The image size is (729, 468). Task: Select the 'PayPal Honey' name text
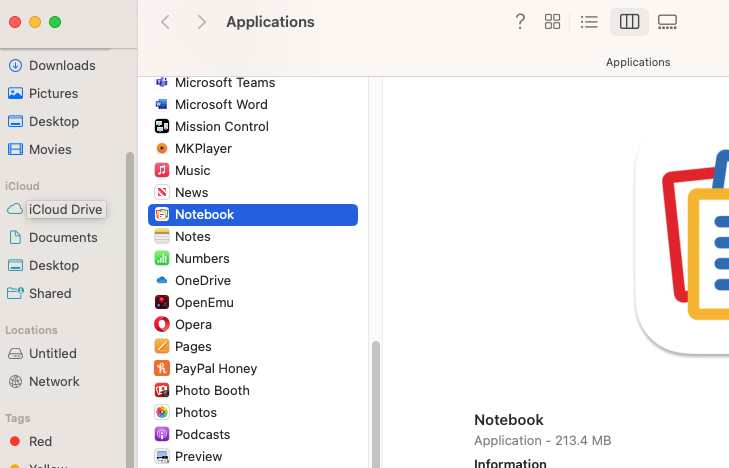(x=216, y=369)
